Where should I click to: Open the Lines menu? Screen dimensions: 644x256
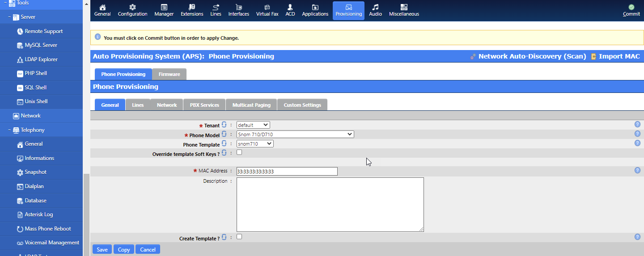[x=216, y=10]
